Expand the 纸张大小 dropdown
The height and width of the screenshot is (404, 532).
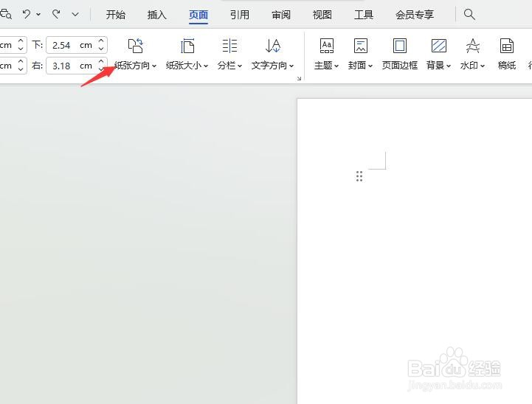tap(206, 66)
